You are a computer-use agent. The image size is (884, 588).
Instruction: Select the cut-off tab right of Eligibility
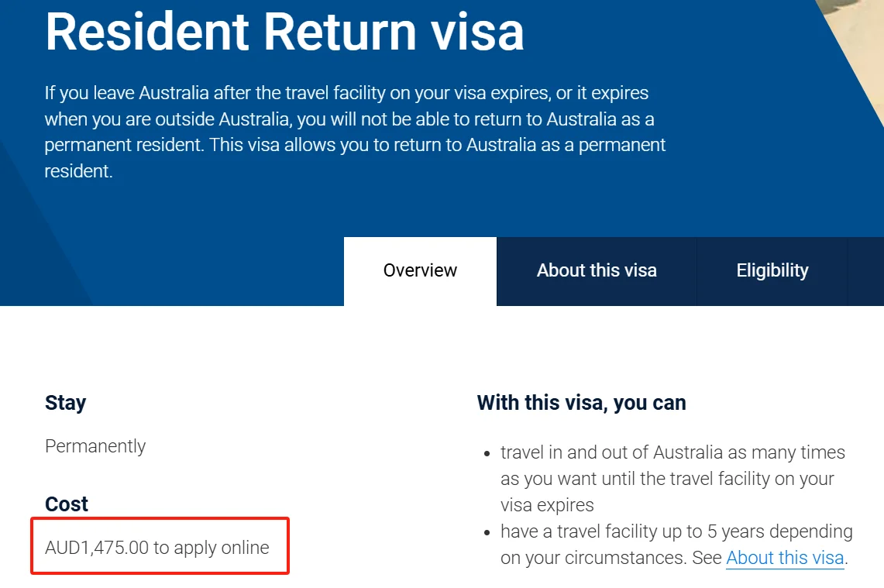[866, 271]
